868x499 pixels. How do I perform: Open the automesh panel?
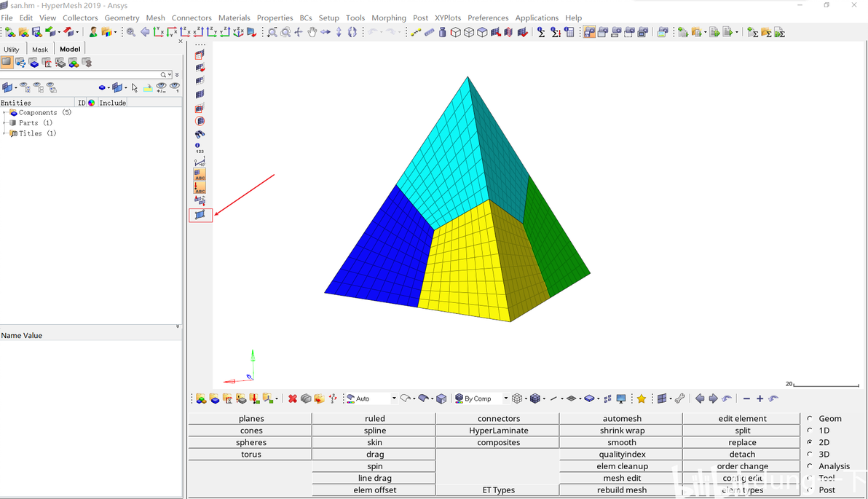(621, 419)
